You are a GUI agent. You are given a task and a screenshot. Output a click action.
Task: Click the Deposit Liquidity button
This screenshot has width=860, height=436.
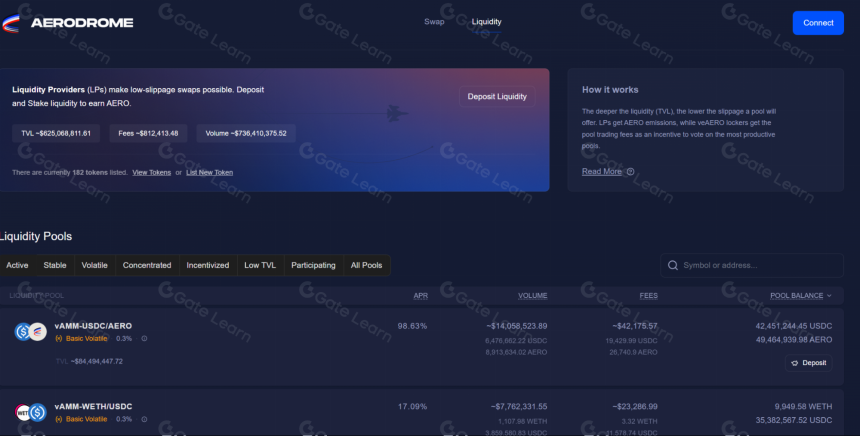497,97
